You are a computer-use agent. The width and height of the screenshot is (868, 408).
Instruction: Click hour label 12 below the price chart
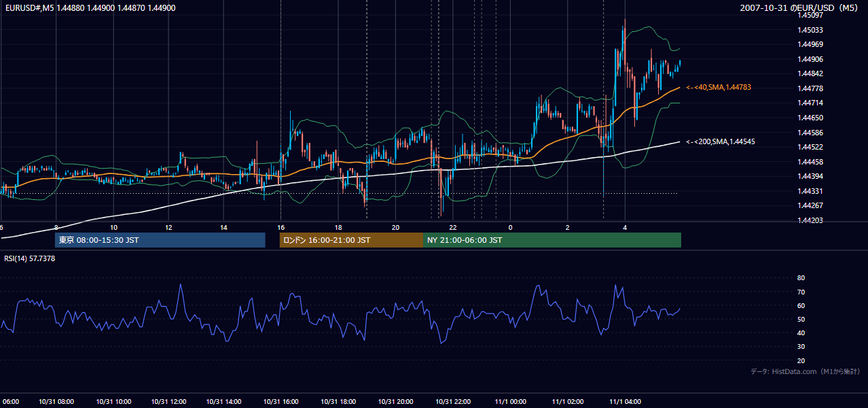tap(169, 227)
